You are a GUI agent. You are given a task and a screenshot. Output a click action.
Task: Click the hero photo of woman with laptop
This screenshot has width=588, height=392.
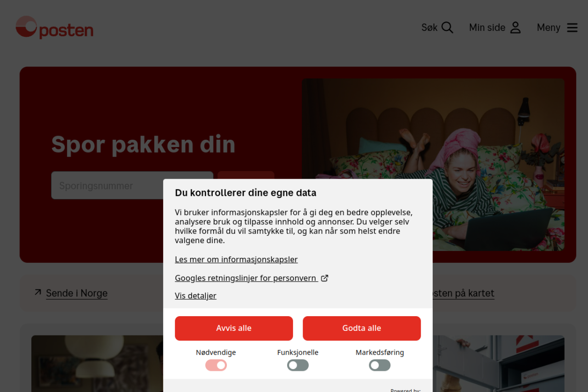(433, 165)
